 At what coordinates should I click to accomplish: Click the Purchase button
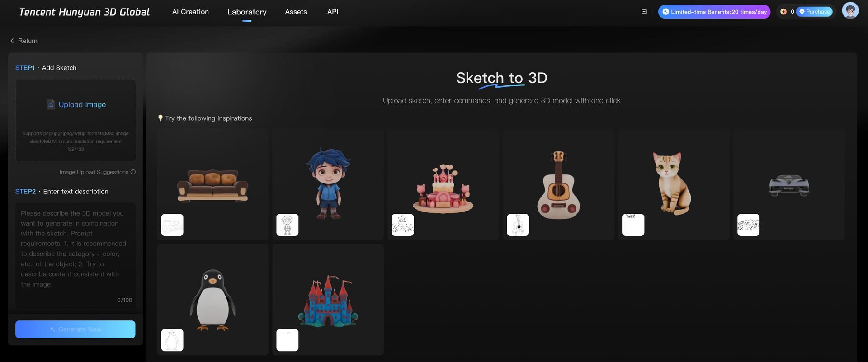point(814,12)
